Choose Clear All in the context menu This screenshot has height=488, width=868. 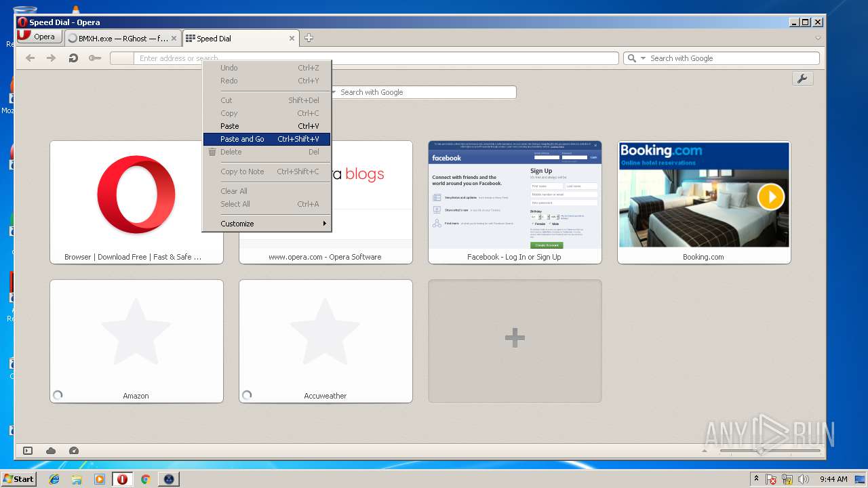pos(267,191)
